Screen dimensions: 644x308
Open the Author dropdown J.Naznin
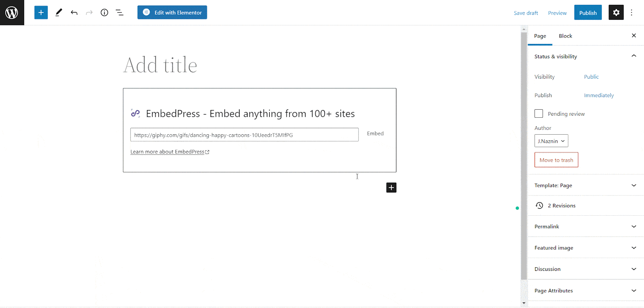click(551, 141)
